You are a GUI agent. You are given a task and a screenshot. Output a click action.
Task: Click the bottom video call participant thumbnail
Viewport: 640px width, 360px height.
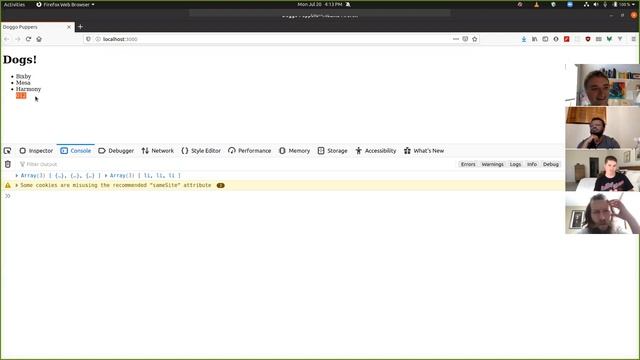pos(602,213)
